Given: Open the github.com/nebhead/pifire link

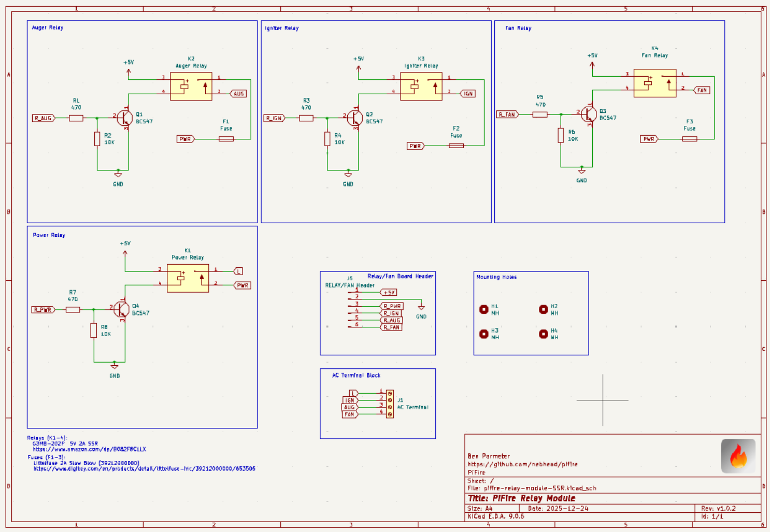Looking at the screenshot, I should coord(522,464).
